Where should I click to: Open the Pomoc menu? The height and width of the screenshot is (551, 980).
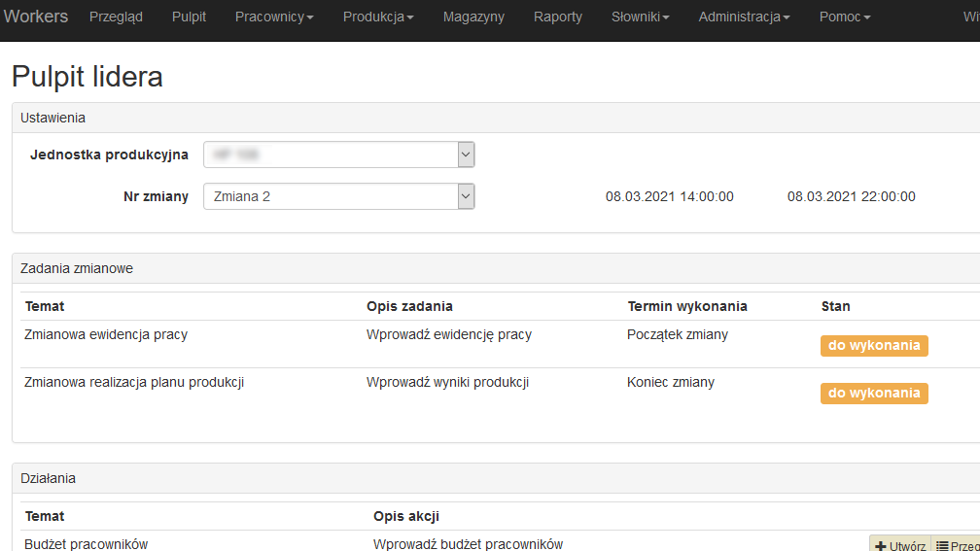coord(844,17)
